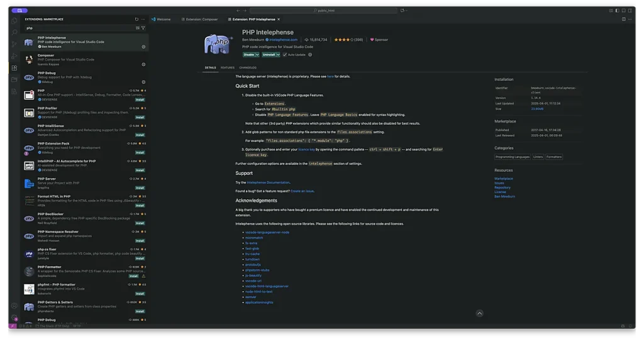Open the vscode-languageserver-node link
This screenshot has width=644, height=339.
pos(267,233)
